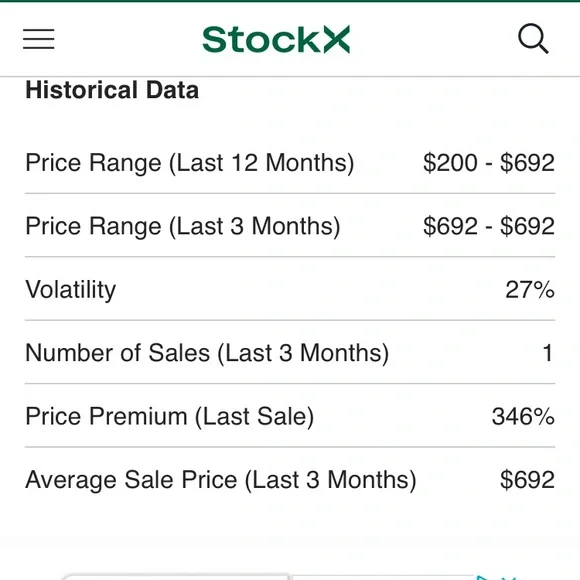The height and width of the screenshot is (580, 580).
Task: Click the Historical Data heading
Action: (112, 90)
